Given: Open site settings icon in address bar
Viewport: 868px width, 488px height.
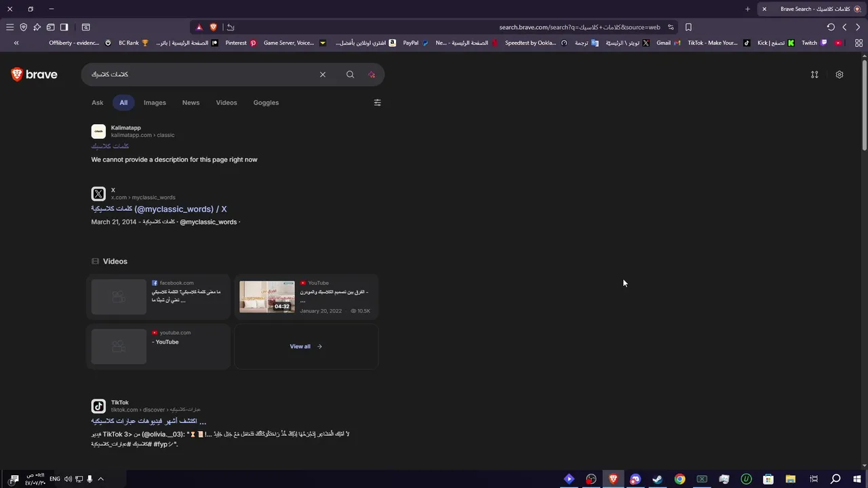Looking at the screenshot, I should tap(671, 27).
